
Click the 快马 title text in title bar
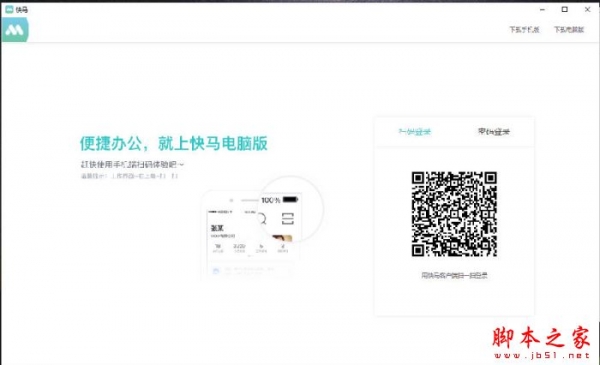click(x=22, y=10)
